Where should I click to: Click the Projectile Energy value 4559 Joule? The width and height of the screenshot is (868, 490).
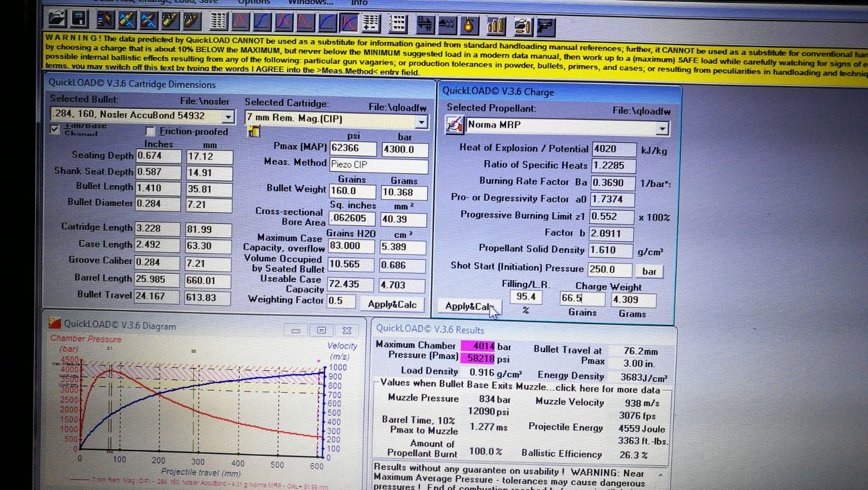coord(641,429)
